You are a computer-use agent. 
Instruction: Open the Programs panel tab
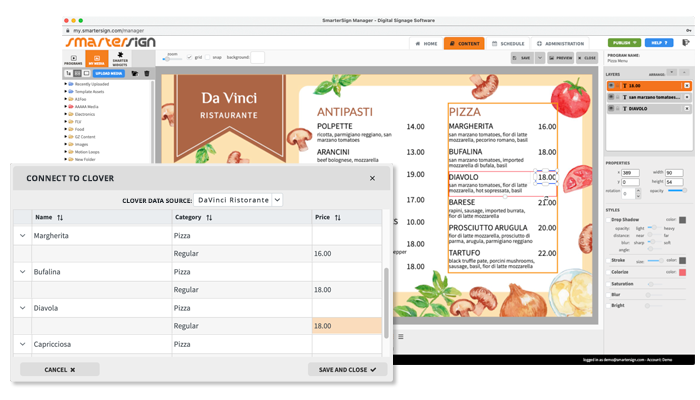(x=73, y=59)
